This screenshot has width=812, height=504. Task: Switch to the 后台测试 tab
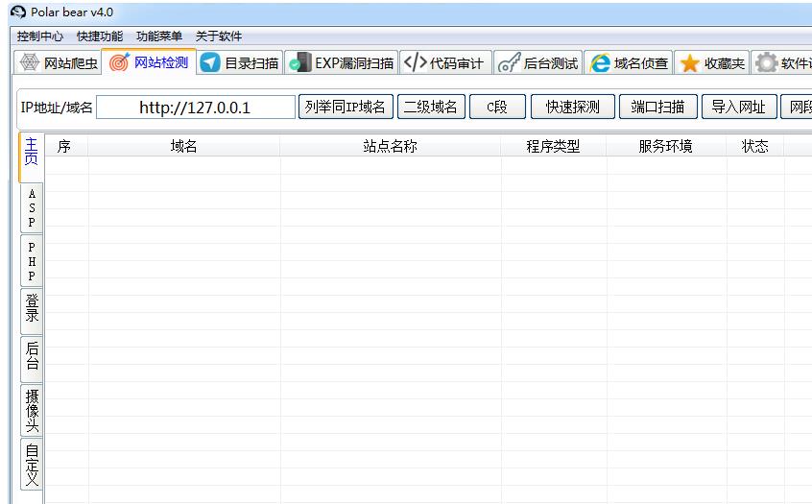click(x=538, y=63)
